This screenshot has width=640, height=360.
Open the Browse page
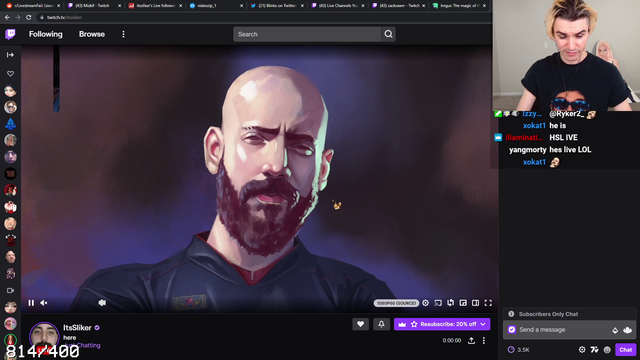coord(92,34)
